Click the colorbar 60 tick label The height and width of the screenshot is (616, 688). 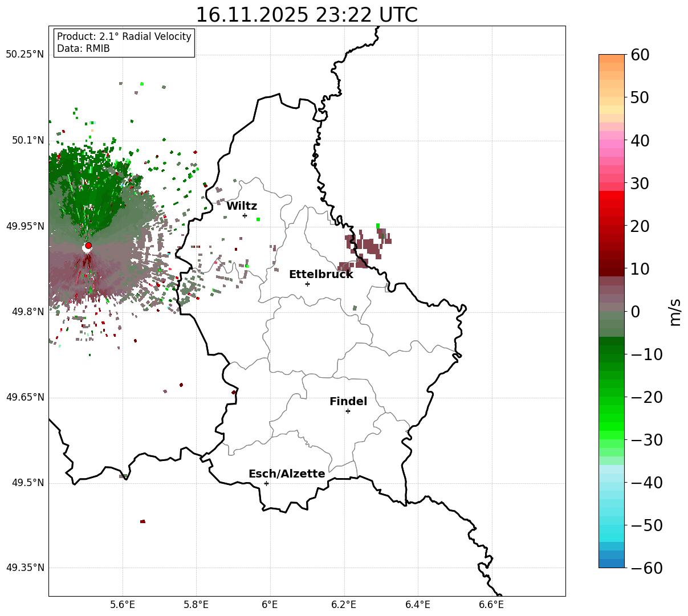point(640,55)
